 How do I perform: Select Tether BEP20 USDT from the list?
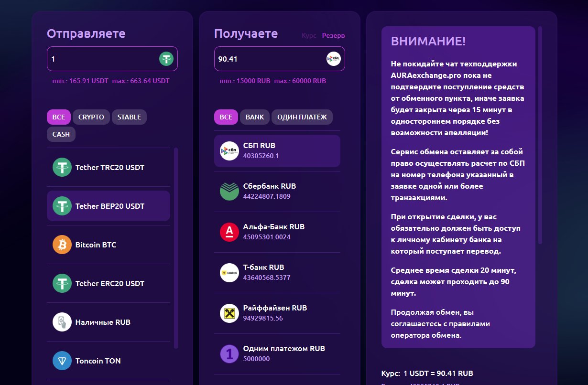[108, 205]
